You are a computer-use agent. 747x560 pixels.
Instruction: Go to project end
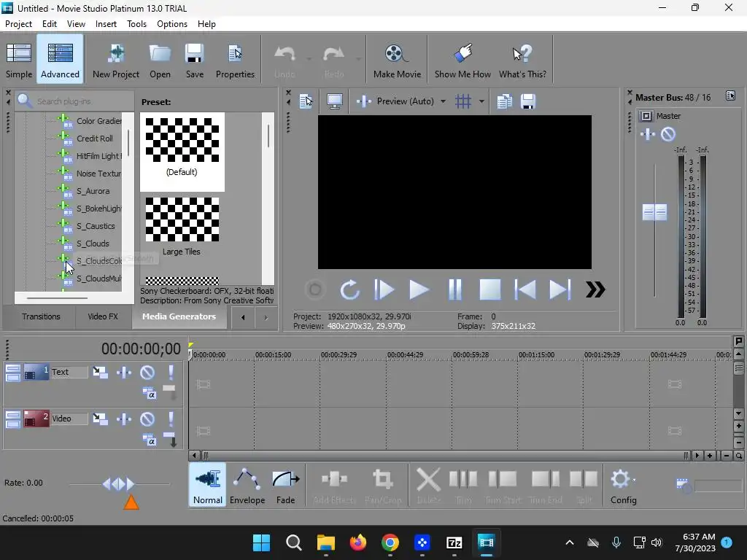coord(560,289)
